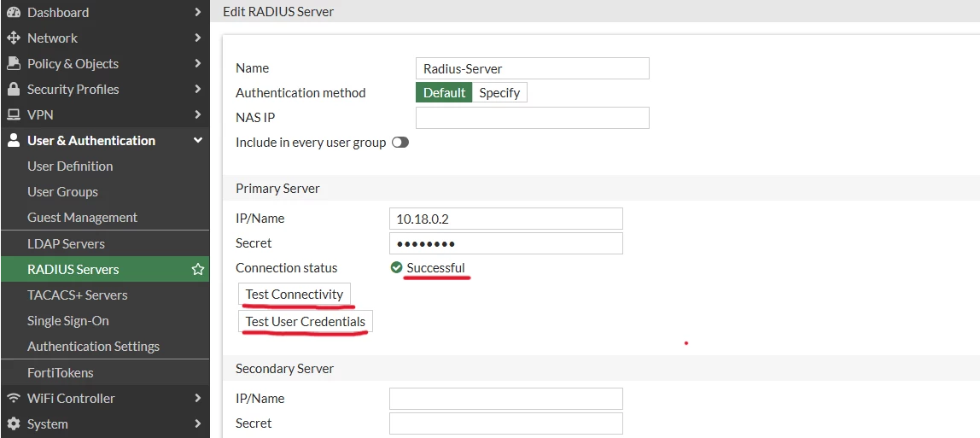980x438 pixels.
Task: Choose Specify authentication method
Action: (x=499, y=93)
